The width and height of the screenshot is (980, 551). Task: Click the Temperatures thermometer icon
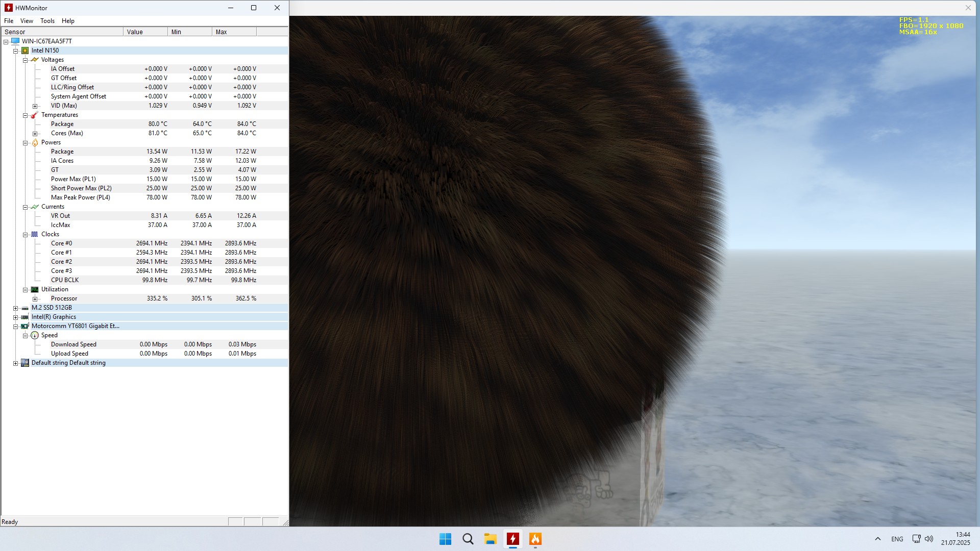click(35, 115)
